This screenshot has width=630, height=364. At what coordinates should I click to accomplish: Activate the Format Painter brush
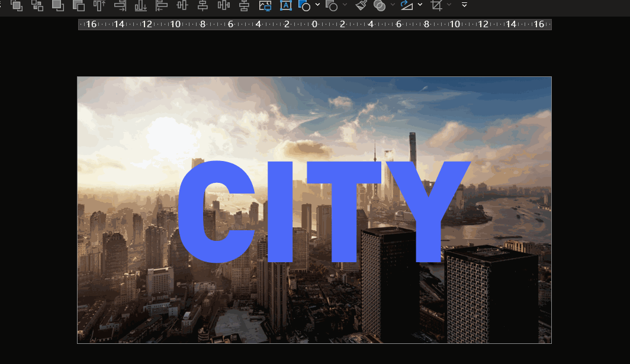point(361,5)
